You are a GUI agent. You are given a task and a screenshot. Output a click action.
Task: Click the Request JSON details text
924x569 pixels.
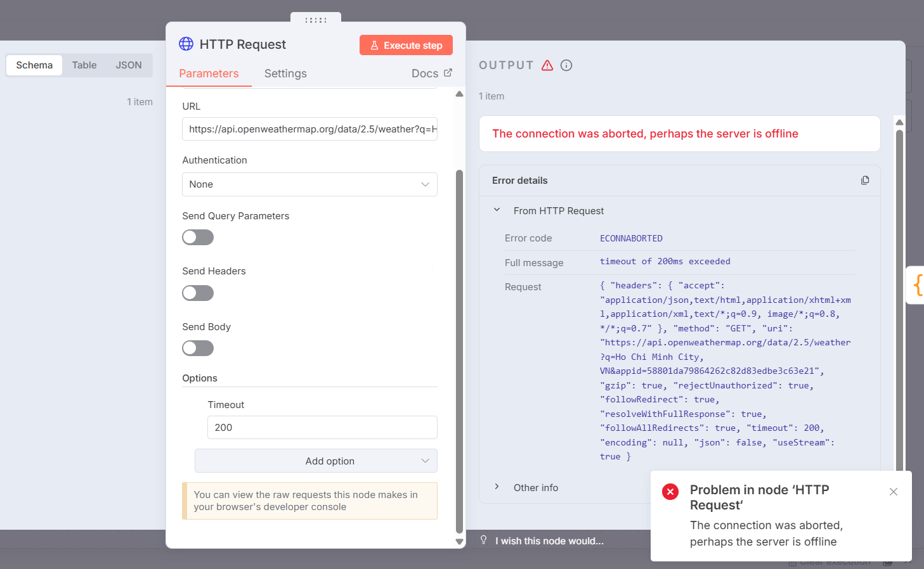coord(726,371)
